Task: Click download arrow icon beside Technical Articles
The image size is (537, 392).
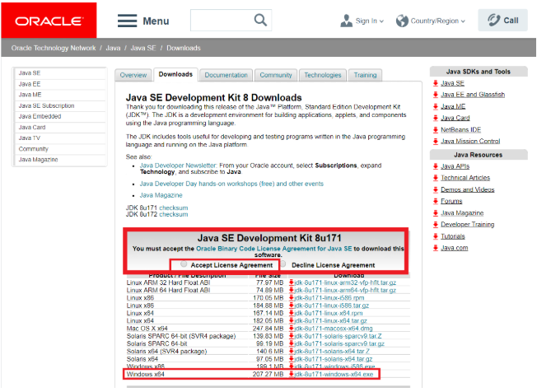Action: 436,178
